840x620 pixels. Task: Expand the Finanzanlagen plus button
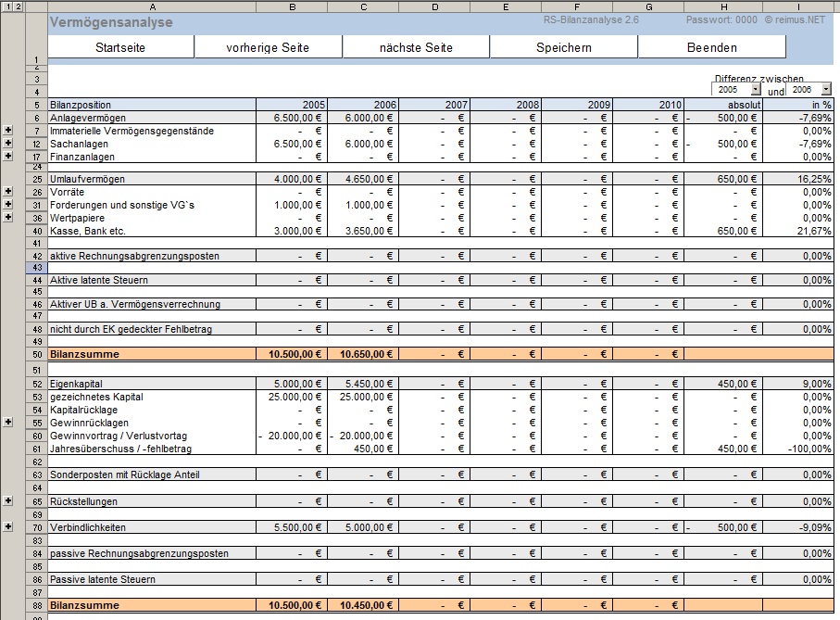tap(8, 157)
